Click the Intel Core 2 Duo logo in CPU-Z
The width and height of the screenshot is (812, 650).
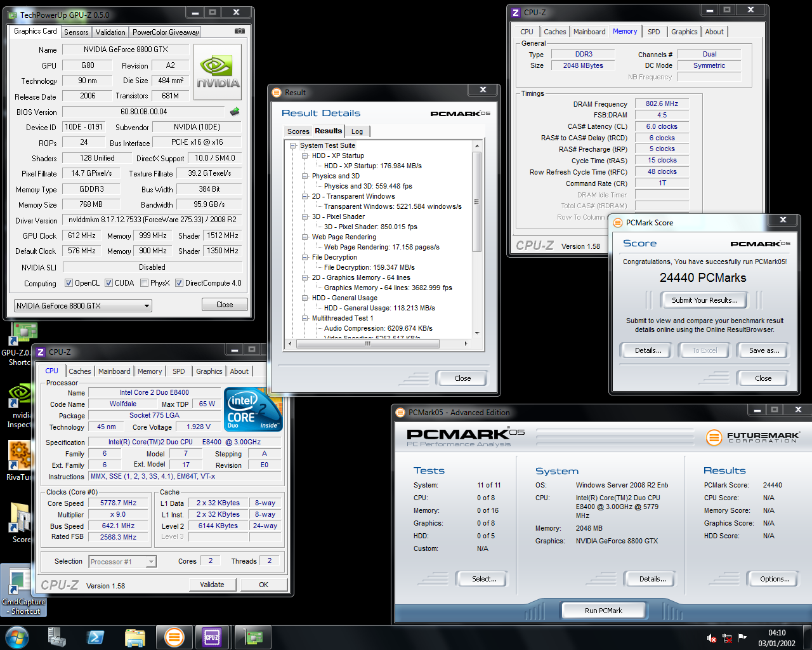(x=253, y=409)
